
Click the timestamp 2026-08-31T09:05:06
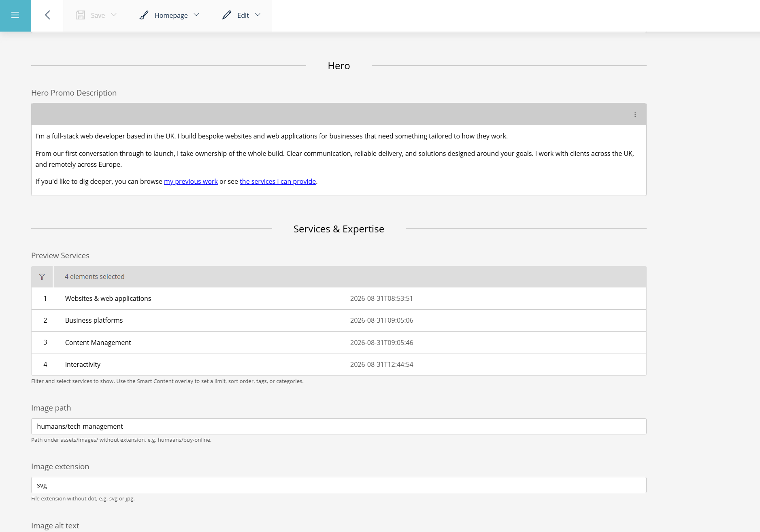[381, 320]
